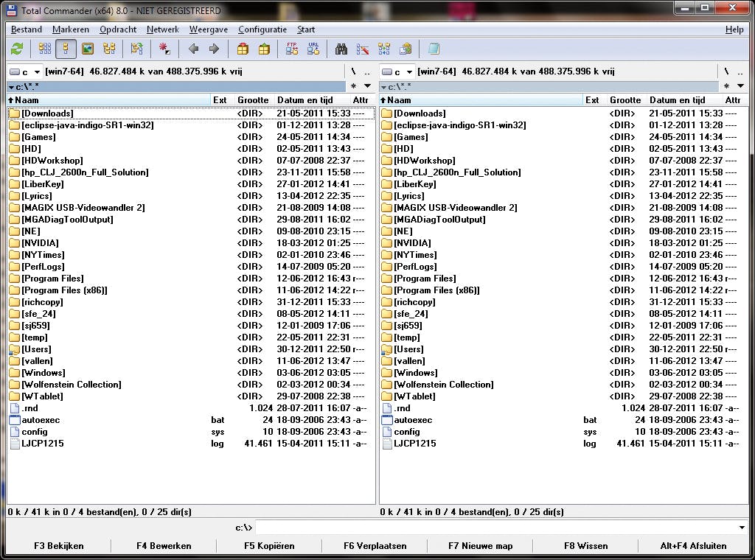Open new URL connection icon
The width and height of the screenshot is (755, 560).
(x=313, y=49)
